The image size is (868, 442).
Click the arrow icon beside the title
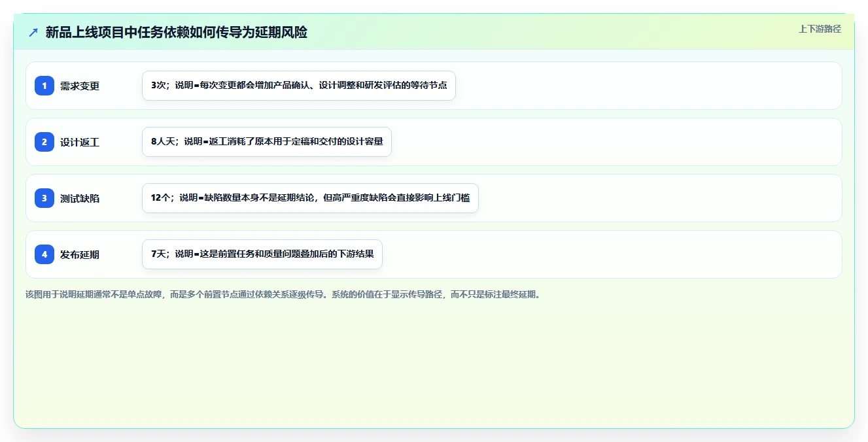coord(33,32)
